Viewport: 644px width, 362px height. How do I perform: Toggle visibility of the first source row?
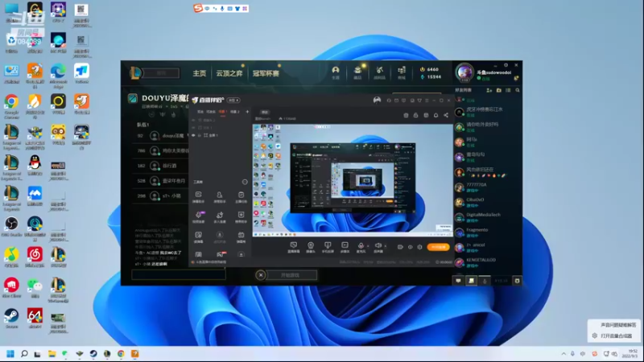pyautogui.click(x=194, y=120)
